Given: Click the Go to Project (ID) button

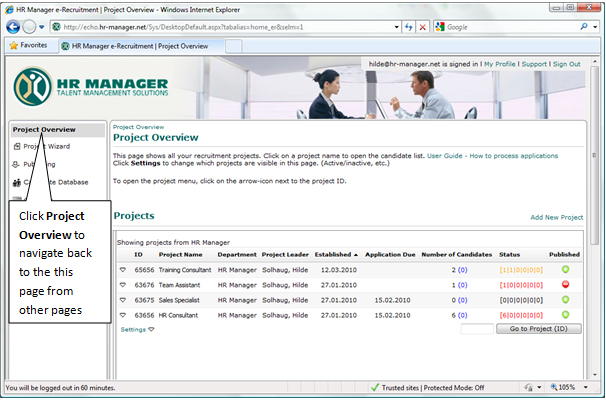Looking at the screenshot, I should point(538,329).
